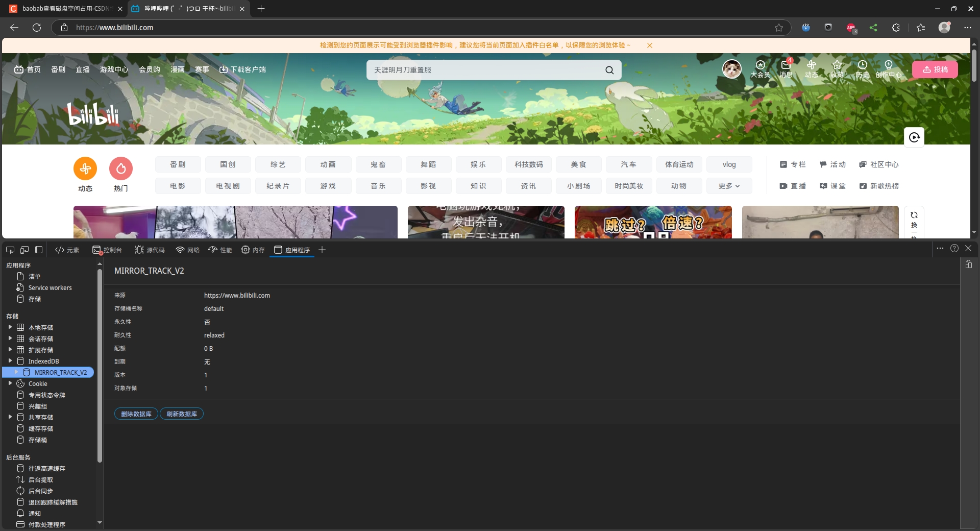Viewport: 980px width, 531px height.
Task: Open 大会员 membership icon
Action: [760, 69]
